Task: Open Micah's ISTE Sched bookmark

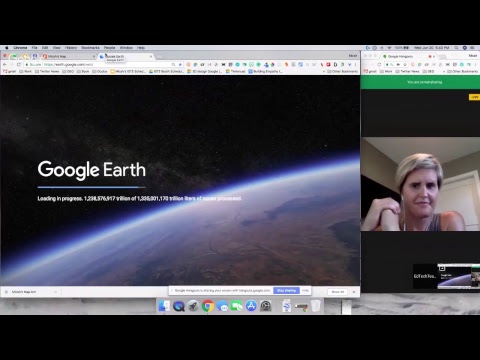Action: tap(128, 71)
